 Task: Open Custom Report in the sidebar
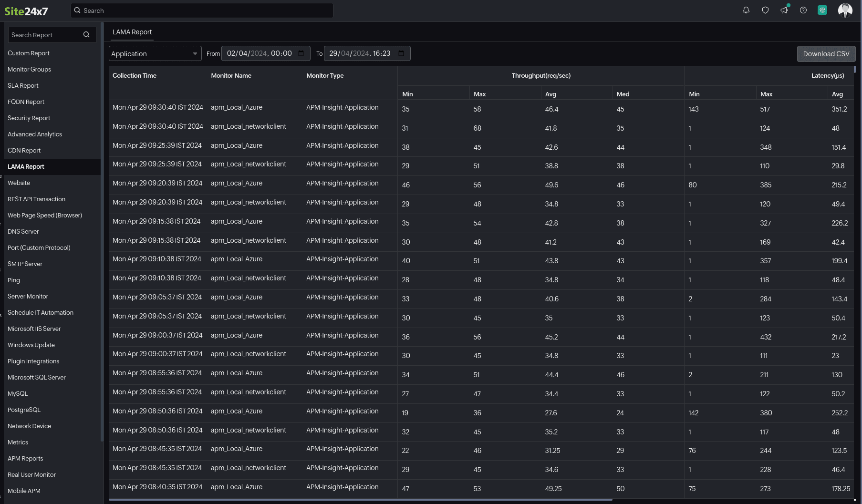(29, 53)
